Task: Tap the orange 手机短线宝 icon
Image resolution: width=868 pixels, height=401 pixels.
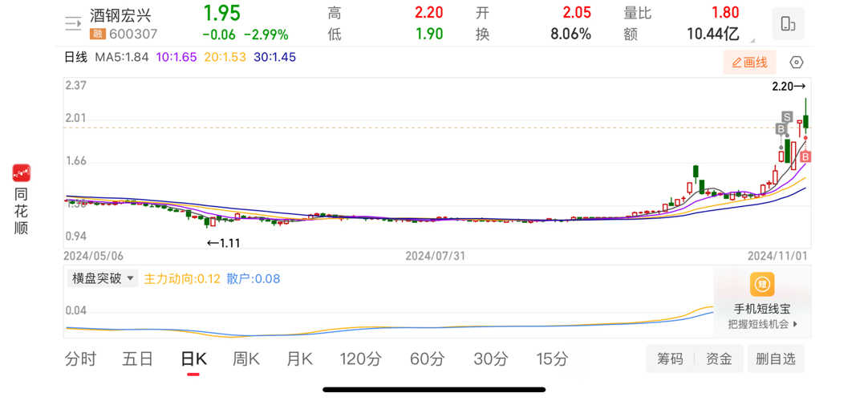Action: 762,285
